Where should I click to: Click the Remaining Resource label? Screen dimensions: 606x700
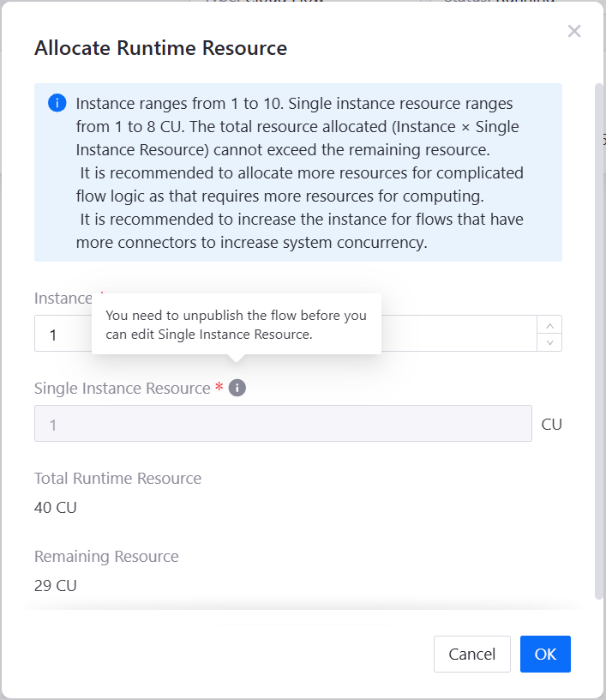tap(106, 557)
